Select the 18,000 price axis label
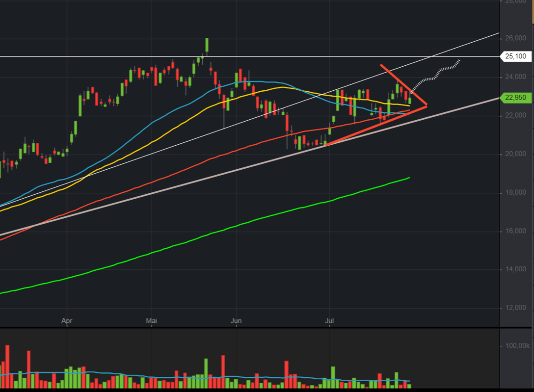Viewport: 534px width, 392px height. (x=515, y=192)
